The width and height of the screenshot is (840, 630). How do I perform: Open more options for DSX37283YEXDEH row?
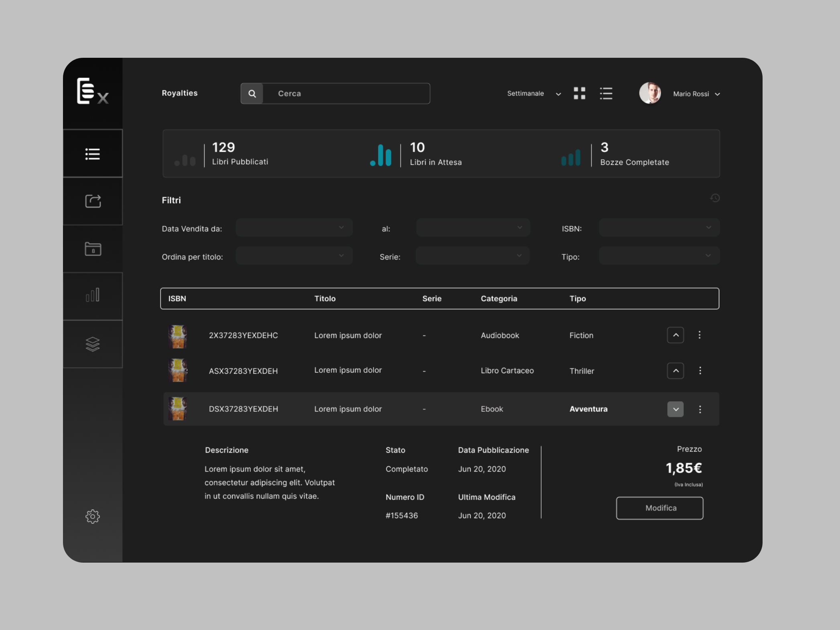(700, 409)
